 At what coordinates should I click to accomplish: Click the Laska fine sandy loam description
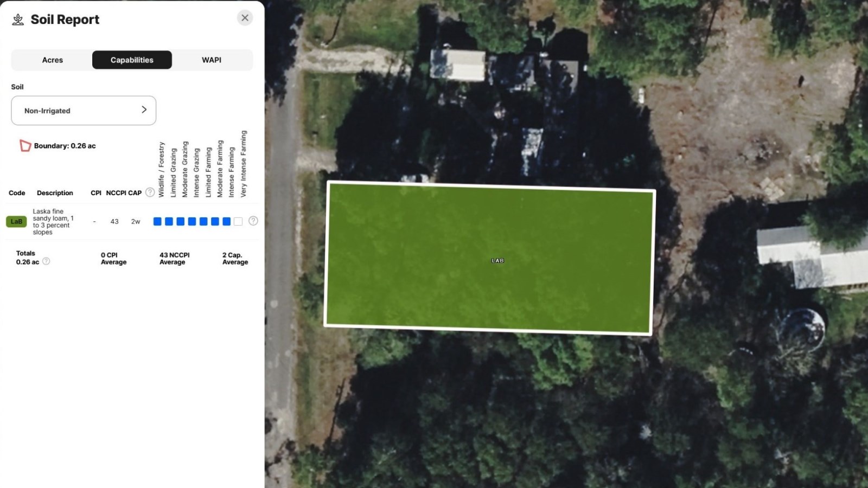click(53, 222)
